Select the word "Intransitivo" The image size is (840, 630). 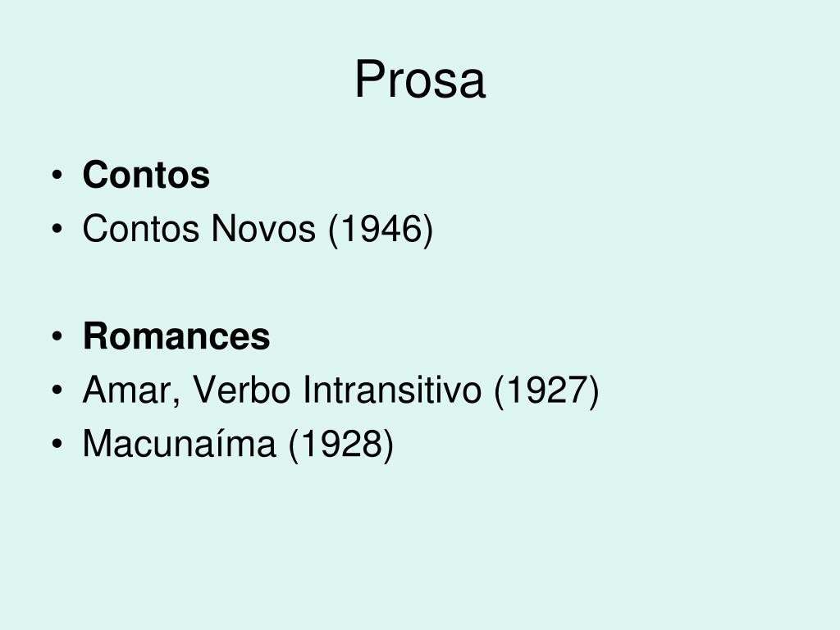[x=392, y=390]
